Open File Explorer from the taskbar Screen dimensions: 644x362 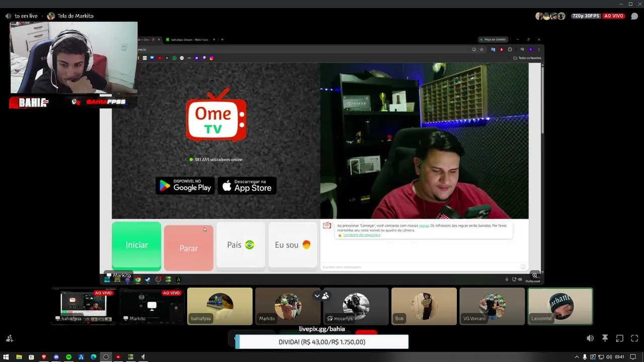tap(19, 357)
